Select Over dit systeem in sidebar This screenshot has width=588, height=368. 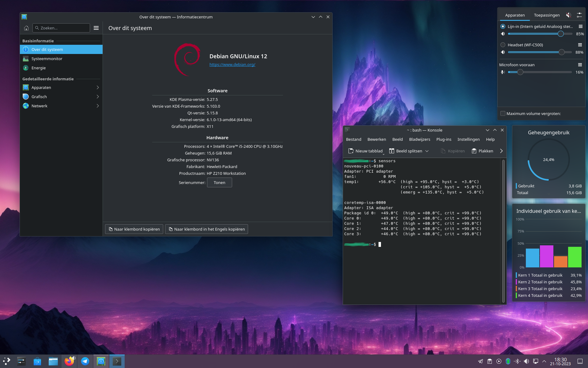[x=61, y=49]
